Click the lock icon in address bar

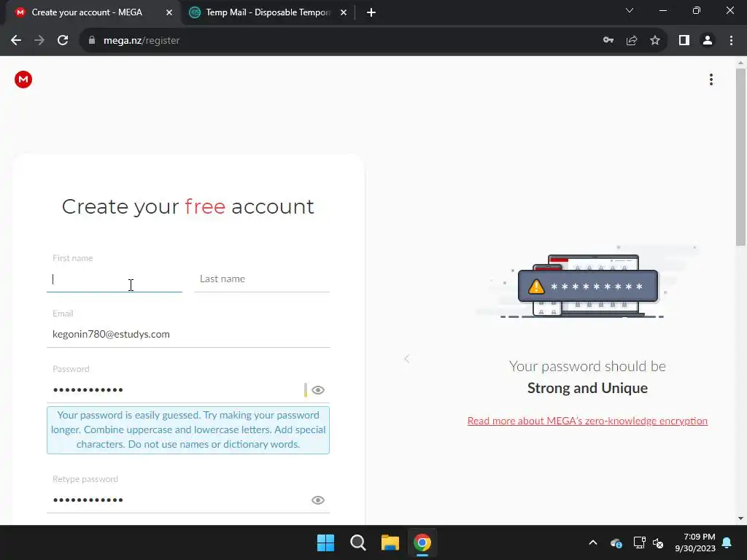(92, 41)
